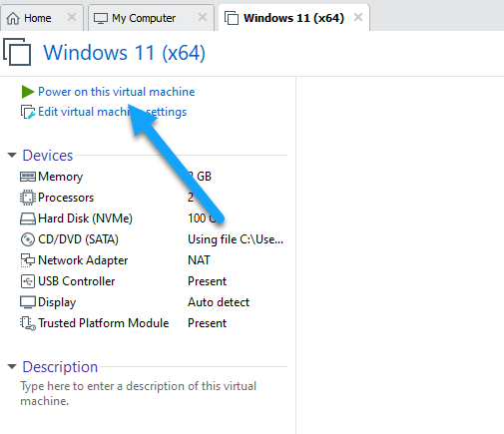Screen dimensions: 504x434
Task: Click the Windows 11 (x64) title heading
Action: 124,53
